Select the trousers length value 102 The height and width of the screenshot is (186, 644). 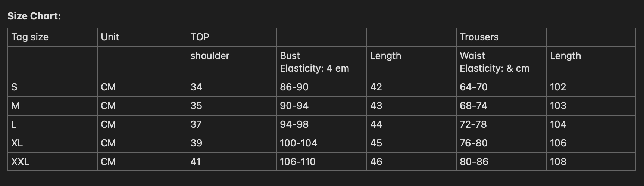(x=558, y=87)
